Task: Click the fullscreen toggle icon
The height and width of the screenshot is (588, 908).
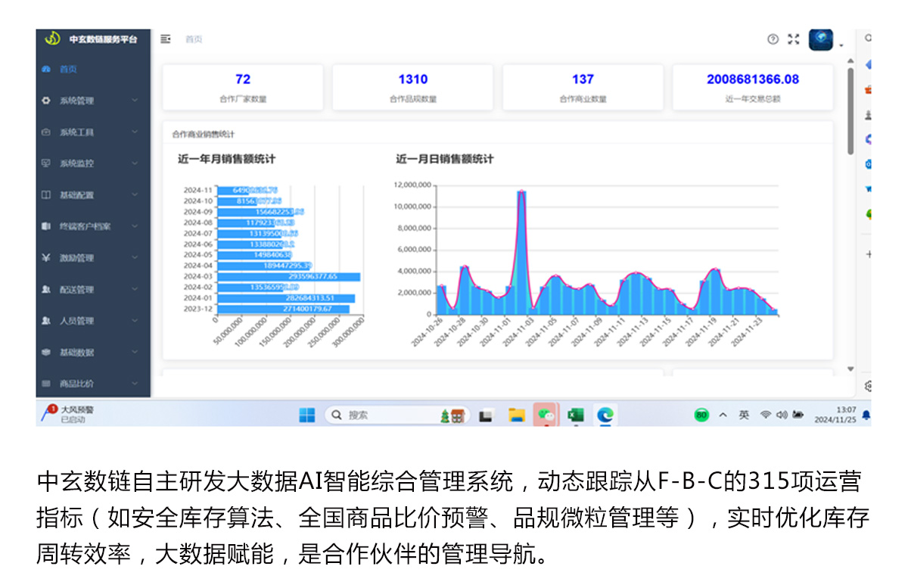Action: pyautogui.click(x=793, y=39)
